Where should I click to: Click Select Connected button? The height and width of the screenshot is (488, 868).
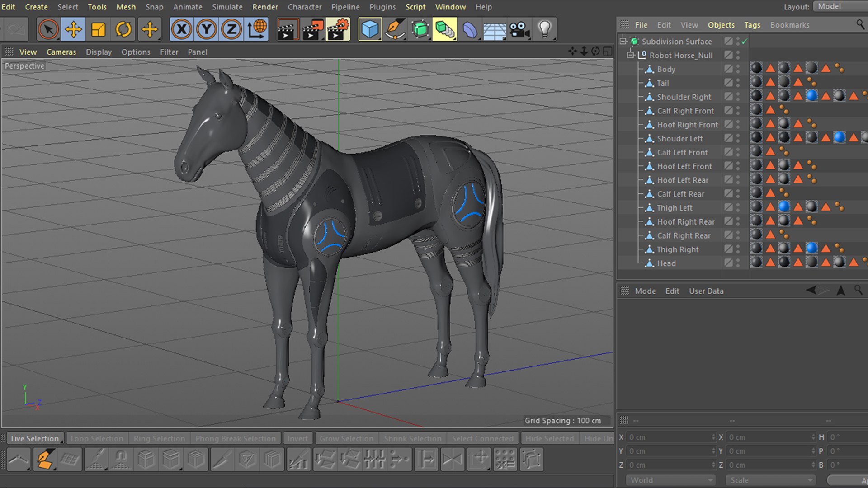click(482, 438)
